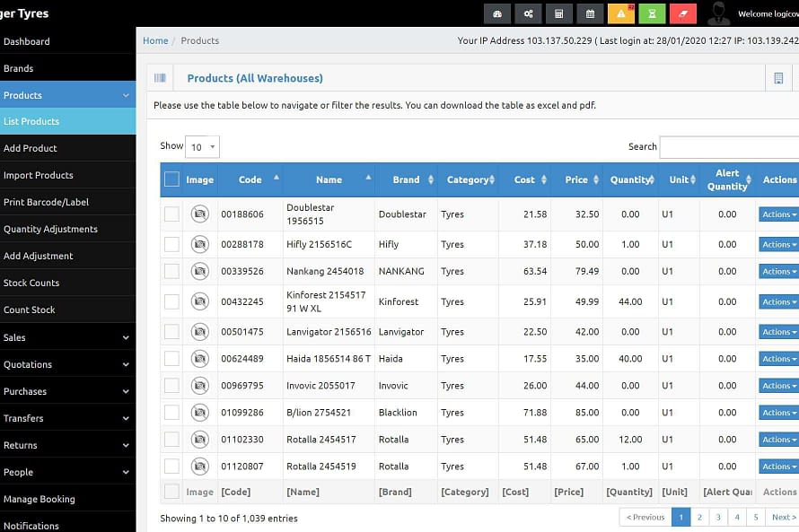Click the warehouse building icon in Products header
This screenshot has height=532, width=799.
click(778, 79)
